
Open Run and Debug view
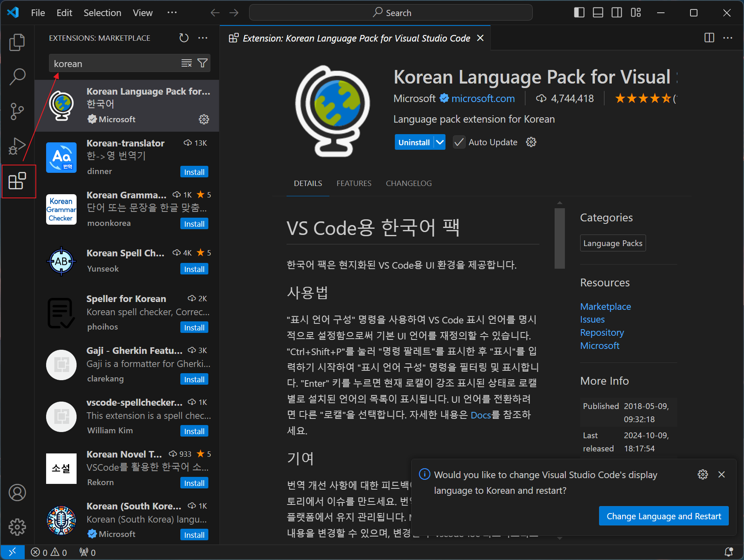[17, 146]
